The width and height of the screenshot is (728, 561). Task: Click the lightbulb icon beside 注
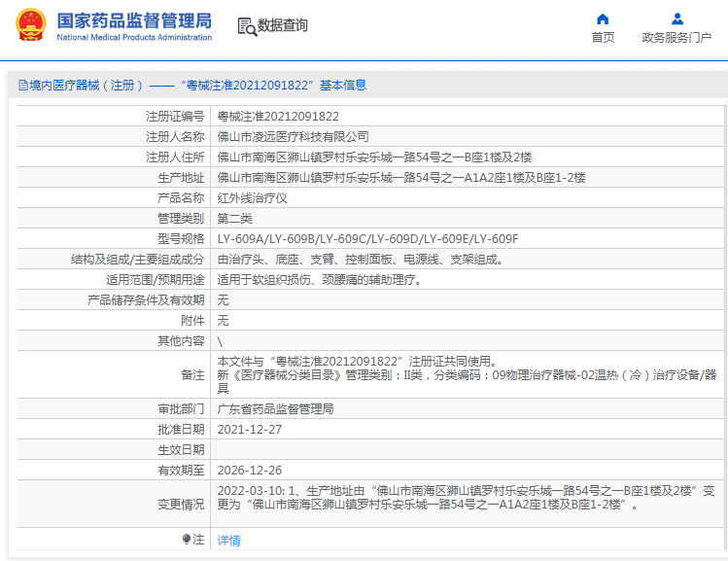(x=187, y=539)
